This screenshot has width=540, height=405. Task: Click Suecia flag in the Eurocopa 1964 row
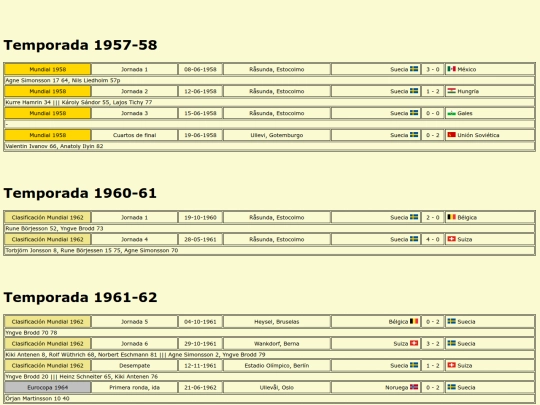coord(451,387)
